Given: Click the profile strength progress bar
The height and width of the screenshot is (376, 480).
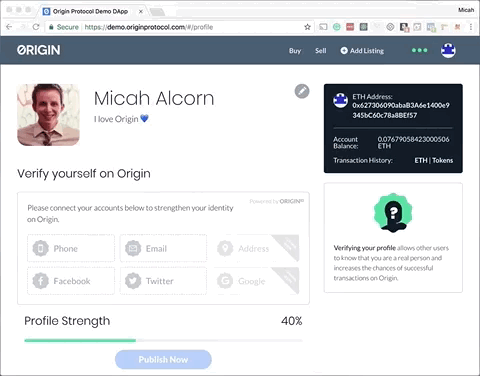Looking at the screenshot, I should (163, 340).
